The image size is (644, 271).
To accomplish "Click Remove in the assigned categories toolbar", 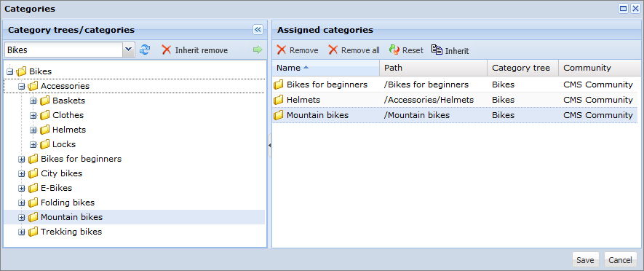I will coord(298,50).
